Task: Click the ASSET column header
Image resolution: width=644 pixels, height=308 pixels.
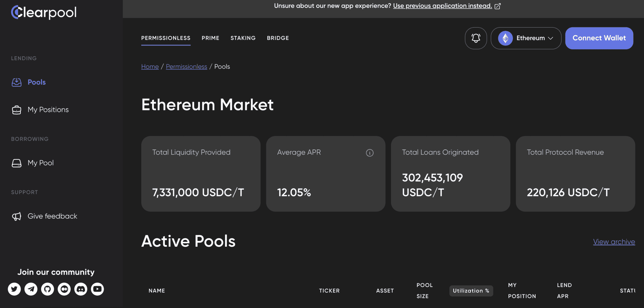Action: coord(385,291)
